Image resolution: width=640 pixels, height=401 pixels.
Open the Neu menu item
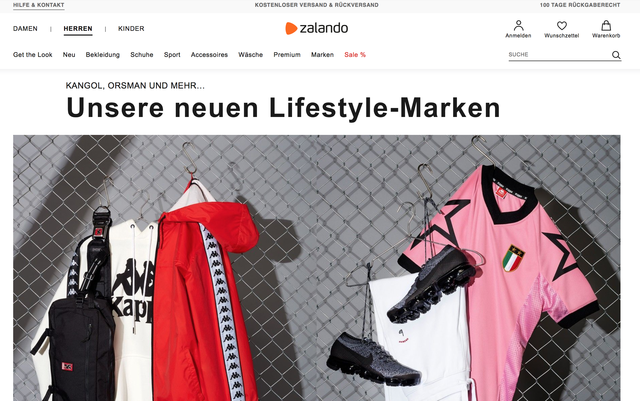point(69,55)
